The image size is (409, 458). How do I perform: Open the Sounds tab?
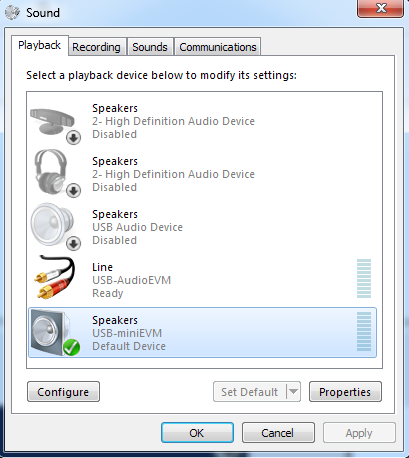pyautogui.click(x=150, y=47)
